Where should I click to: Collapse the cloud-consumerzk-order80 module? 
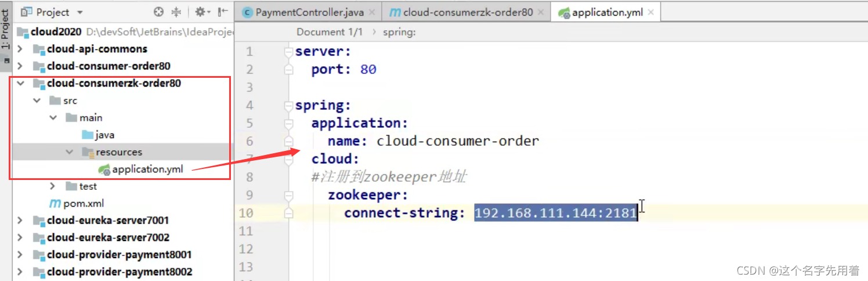point(20,83)
